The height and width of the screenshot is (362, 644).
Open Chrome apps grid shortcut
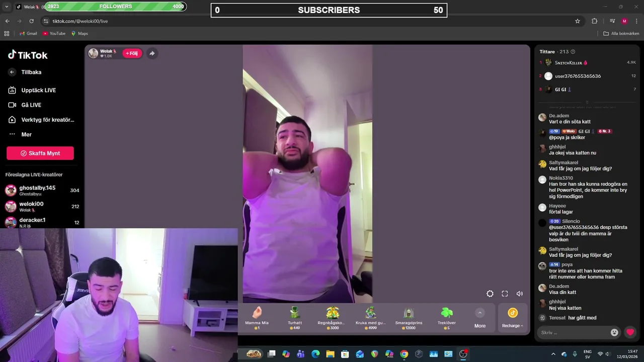7,34
